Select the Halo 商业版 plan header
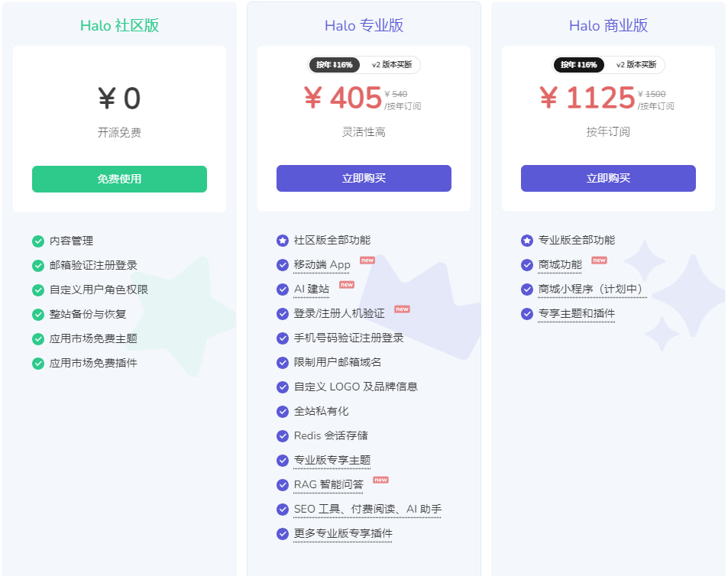The height and width of the screenshot is (576, 728). pos(607,25)
